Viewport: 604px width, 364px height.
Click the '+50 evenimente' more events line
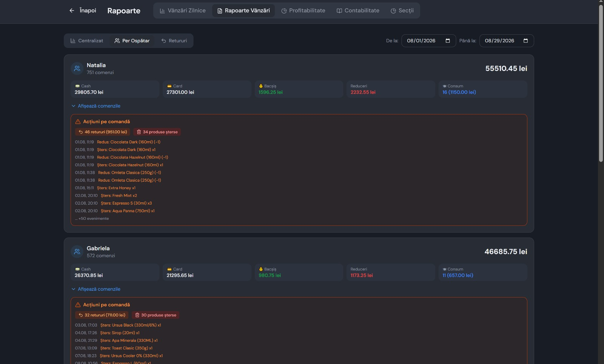(x=92, y=219)
